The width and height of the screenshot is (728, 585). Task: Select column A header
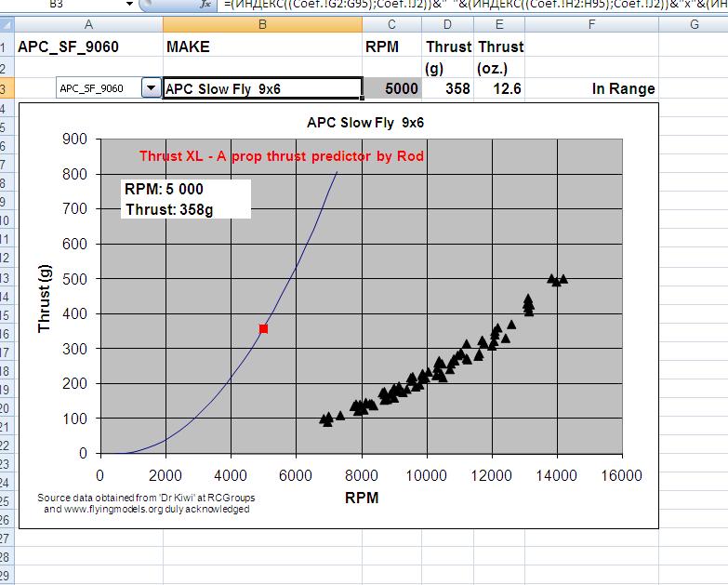pos(88,24)
